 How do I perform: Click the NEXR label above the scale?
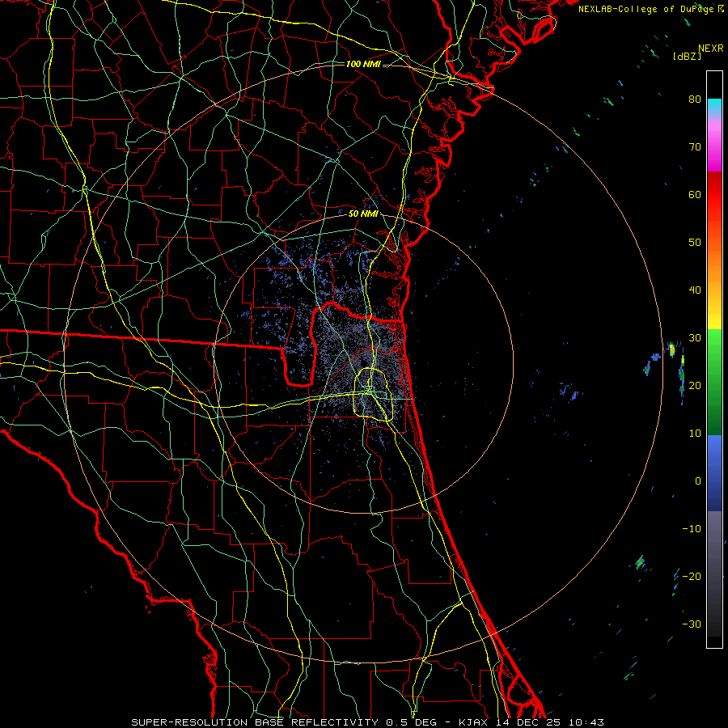click(x=710, y=49)
